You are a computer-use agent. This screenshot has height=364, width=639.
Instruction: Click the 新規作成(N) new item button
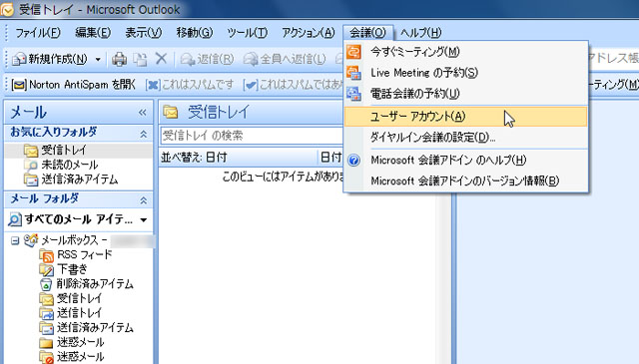(x=49, y=60)
